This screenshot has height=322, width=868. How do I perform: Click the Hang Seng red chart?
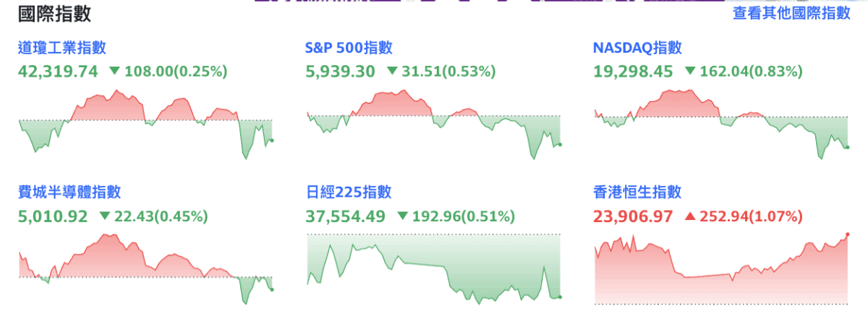click(720, 268)
